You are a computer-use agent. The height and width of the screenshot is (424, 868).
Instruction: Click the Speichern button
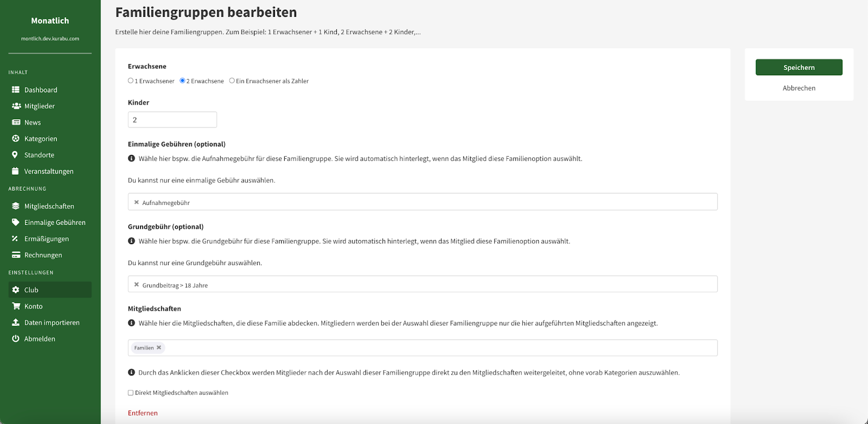(x=799, y=67)
